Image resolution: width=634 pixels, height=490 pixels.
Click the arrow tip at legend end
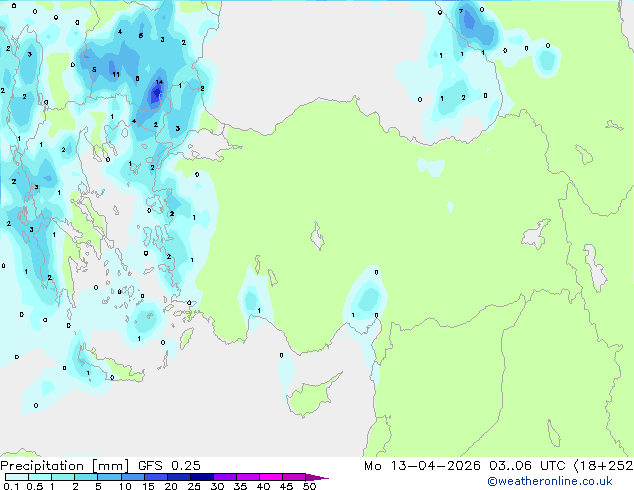[x=317, y=478]
